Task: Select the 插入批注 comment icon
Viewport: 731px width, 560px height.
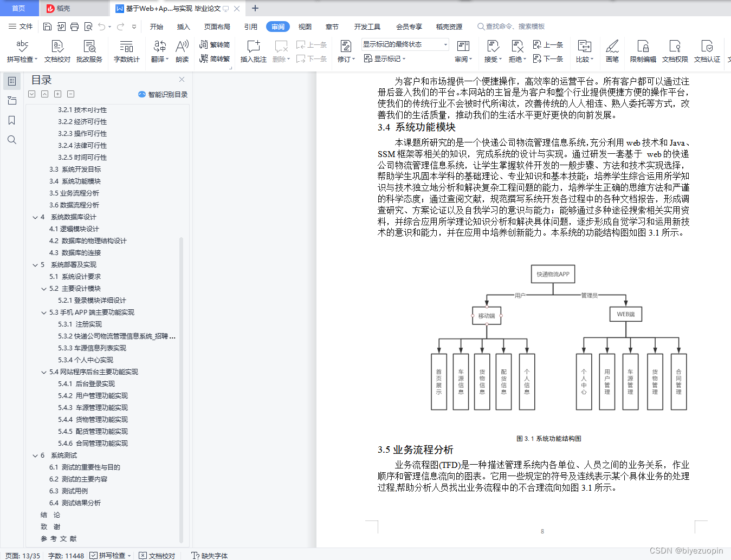Action: 253,51
